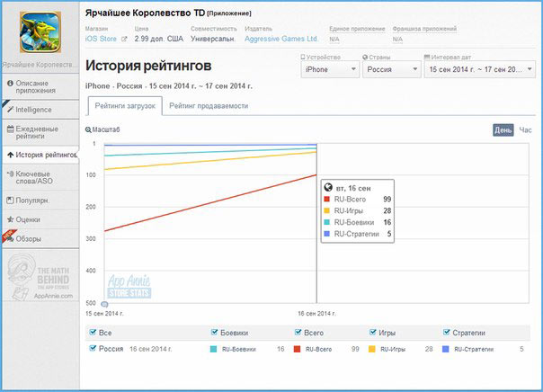Click the pencil icon beside Intelligence

(11, 109)
